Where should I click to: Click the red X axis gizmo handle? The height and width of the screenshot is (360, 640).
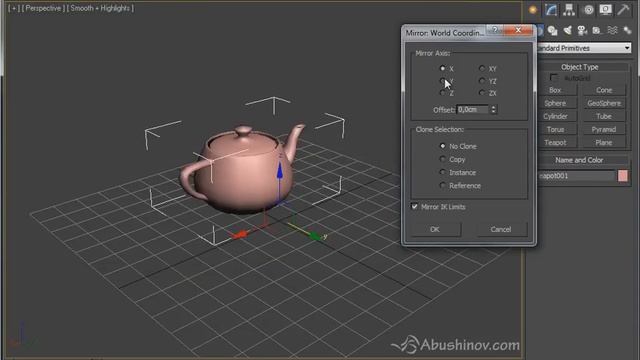point(240,235)
